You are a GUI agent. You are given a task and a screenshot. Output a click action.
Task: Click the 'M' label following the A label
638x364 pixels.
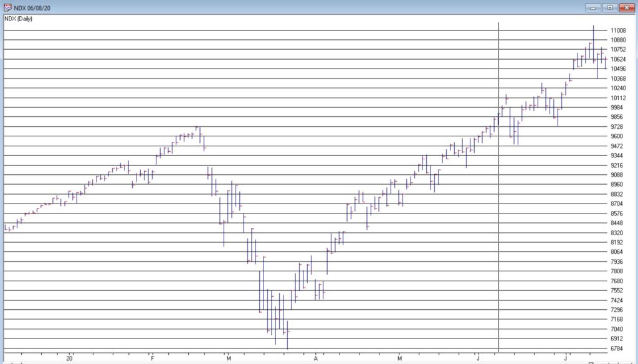click(x=399, y=358)
